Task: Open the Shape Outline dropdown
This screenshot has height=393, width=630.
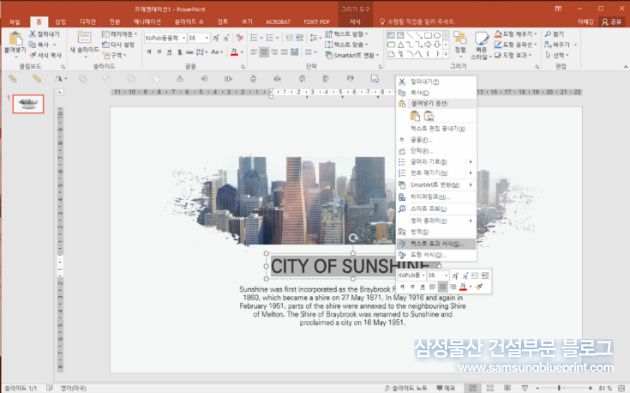Action: click(x=515, y=44)
